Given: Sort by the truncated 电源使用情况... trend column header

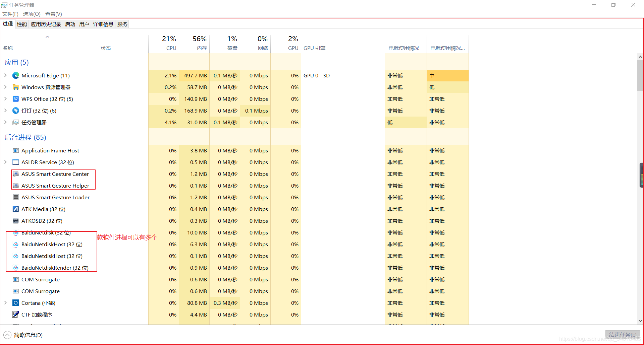Looking at the screenshot, I should 448,44.
